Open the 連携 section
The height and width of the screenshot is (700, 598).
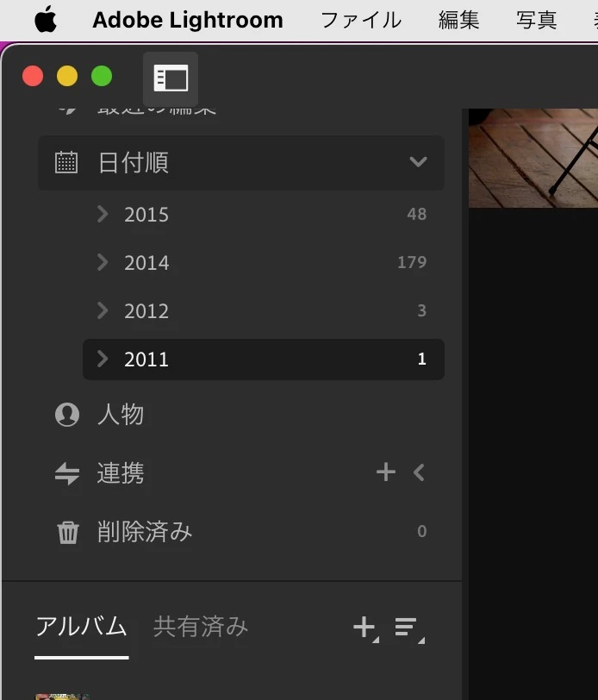(x=121, y=473)
